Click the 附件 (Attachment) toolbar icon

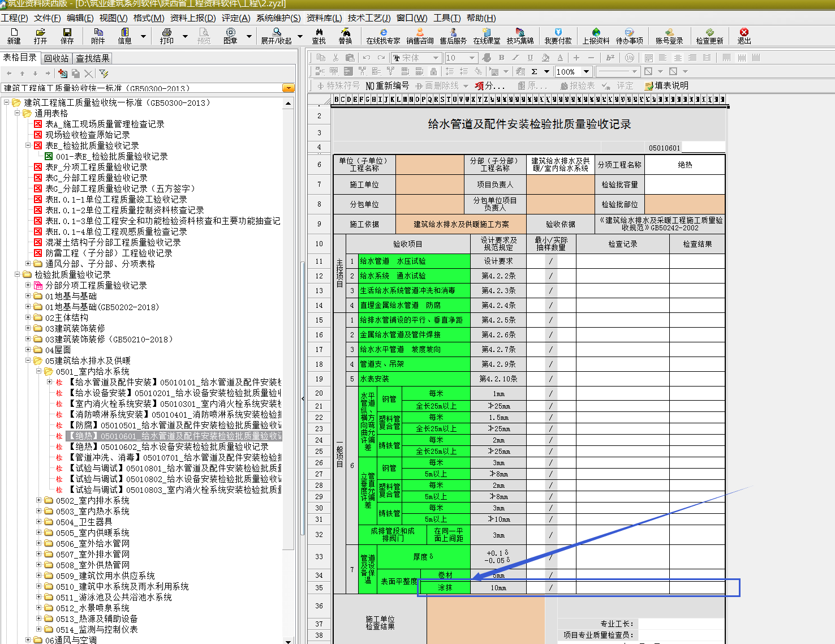point(98,36)
